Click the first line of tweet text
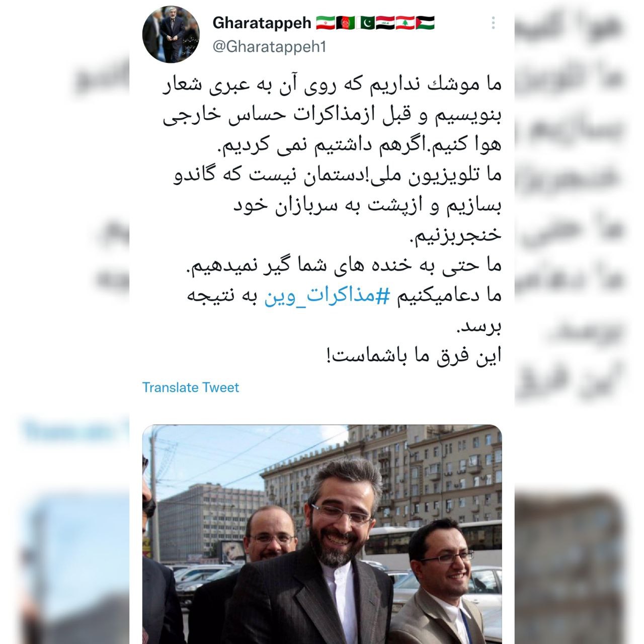Image resolution: width=644 pixels, height=644 pixels. point(332,85)
